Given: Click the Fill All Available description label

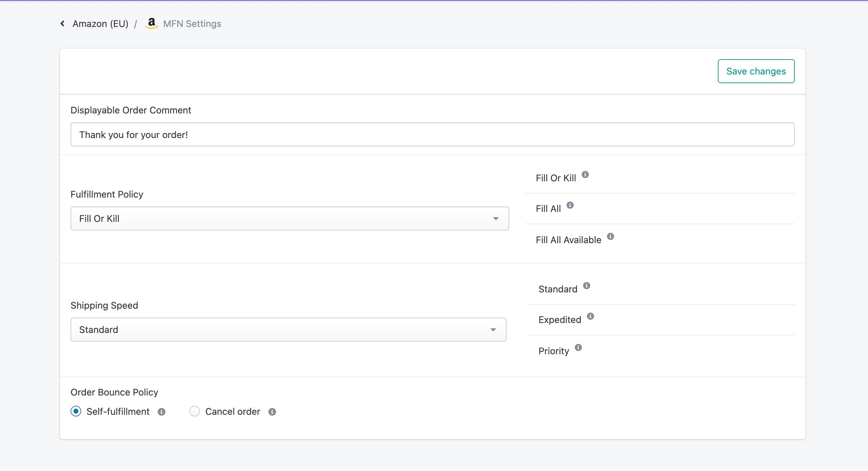Looking at the screenshot, I should click(568, 240).
